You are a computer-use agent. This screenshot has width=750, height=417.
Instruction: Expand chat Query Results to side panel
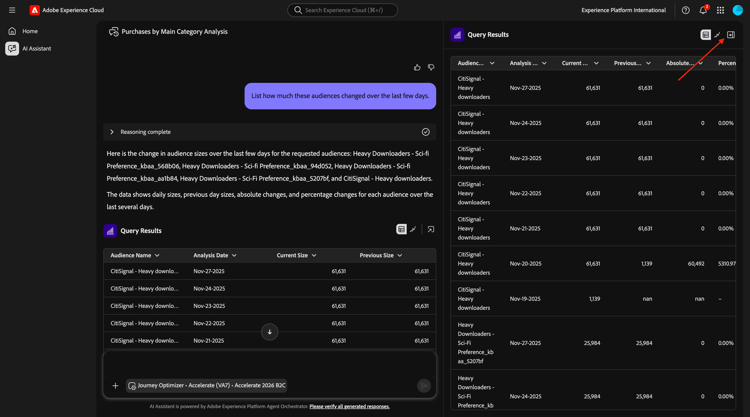click(x=431, y=230)
